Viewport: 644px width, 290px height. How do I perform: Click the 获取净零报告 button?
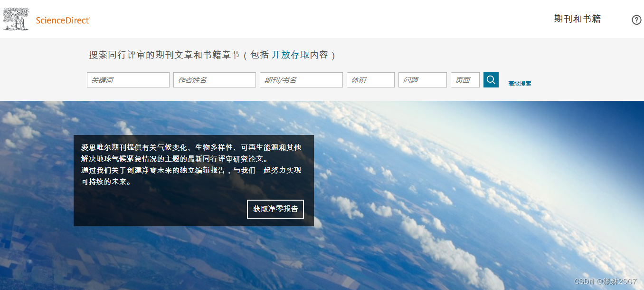point(275,209)
